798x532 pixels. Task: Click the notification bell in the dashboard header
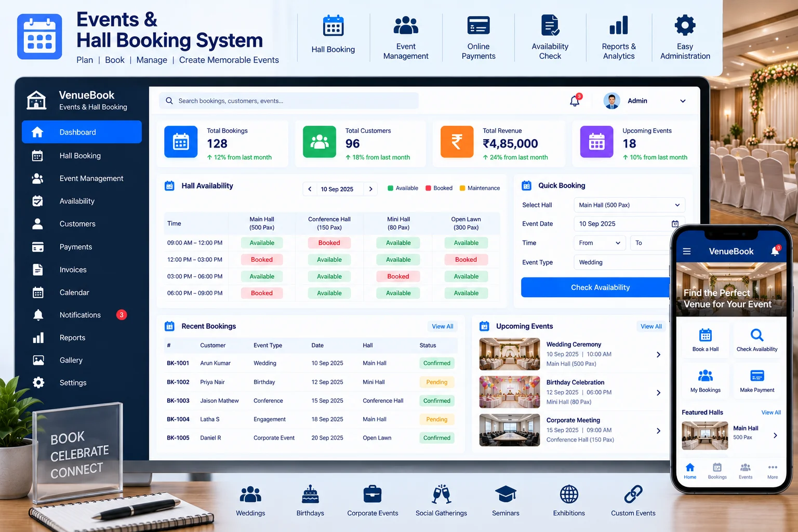click(x=575, y=101)
